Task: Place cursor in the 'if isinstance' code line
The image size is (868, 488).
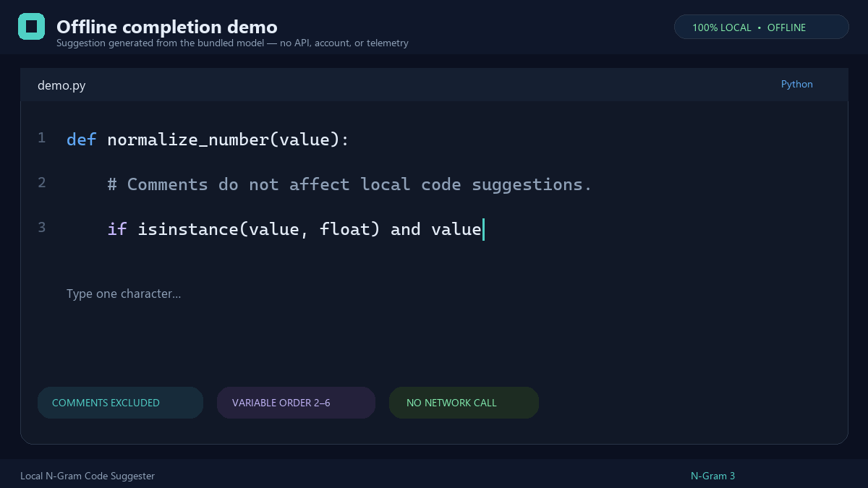Action: 294,229
